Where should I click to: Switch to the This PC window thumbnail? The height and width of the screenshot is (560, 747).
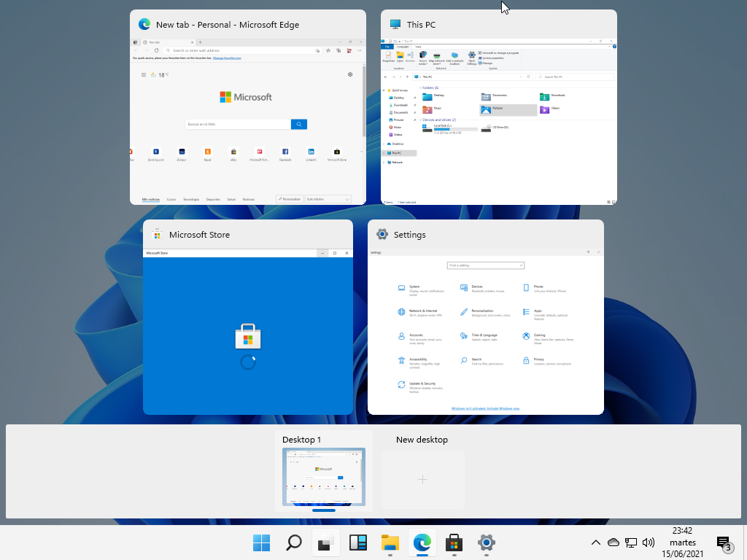click(x=499, y=122)
